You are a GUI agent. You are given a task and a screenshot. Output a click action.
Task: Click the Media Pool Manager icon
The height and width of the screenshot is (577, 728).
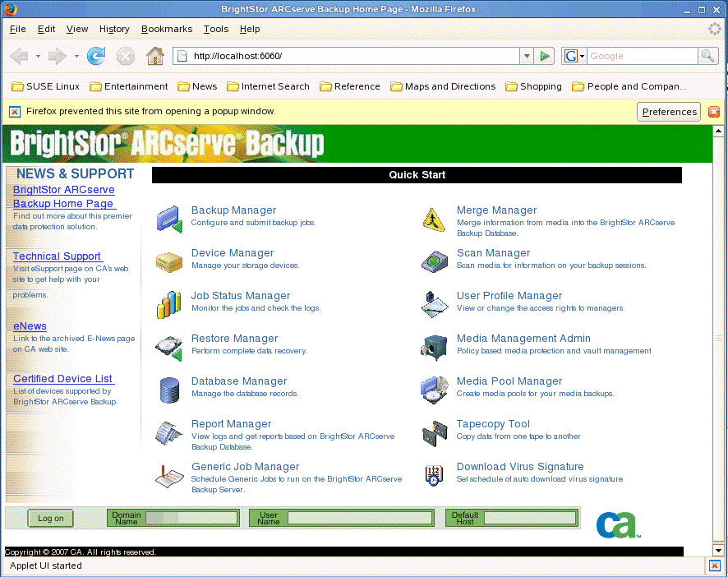click(434, 390)
